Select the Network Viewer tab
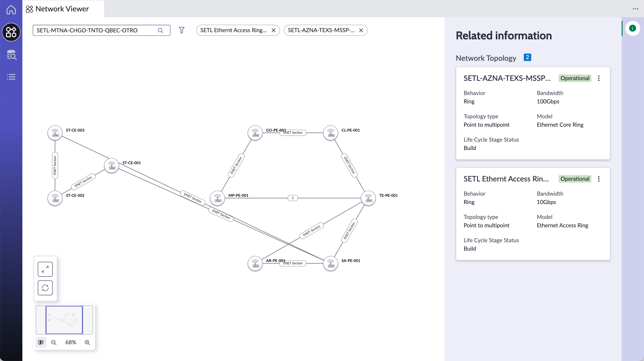 58,9
